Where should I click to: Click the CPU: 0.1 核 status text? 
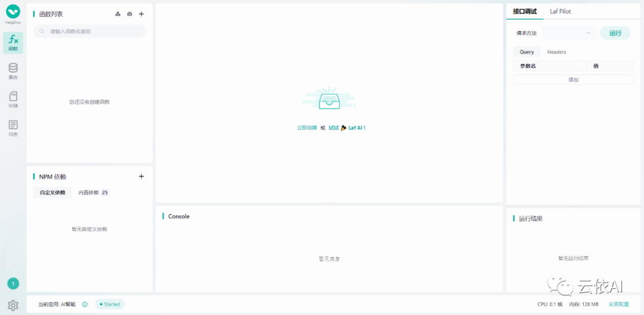coord(550,304)
